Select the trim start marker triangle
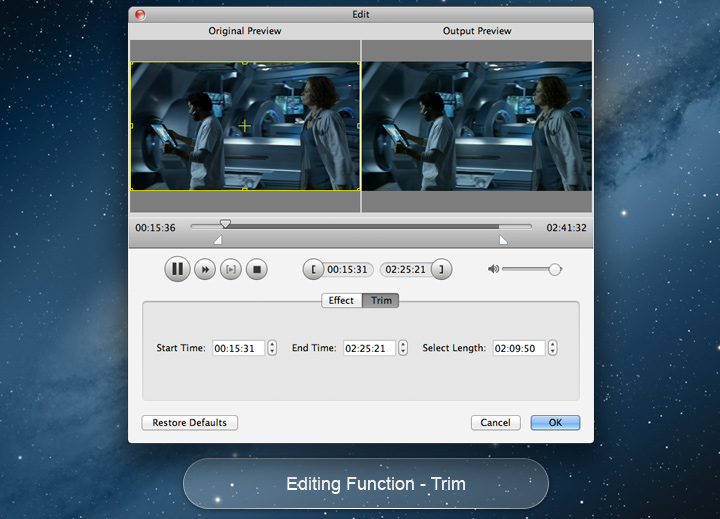The width and height of the screenshot is (720, 519). 218,240
